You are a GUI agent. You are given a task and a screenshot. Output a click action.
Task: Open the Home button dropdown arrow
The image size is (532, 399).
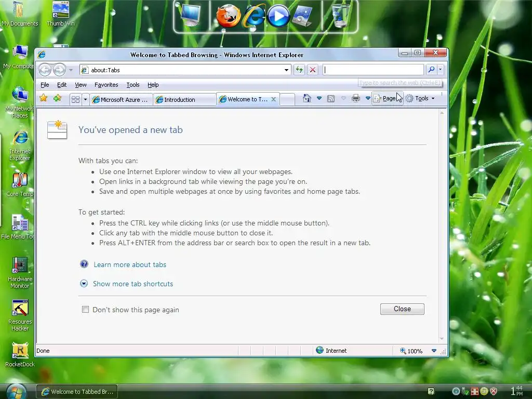(320, 98)
